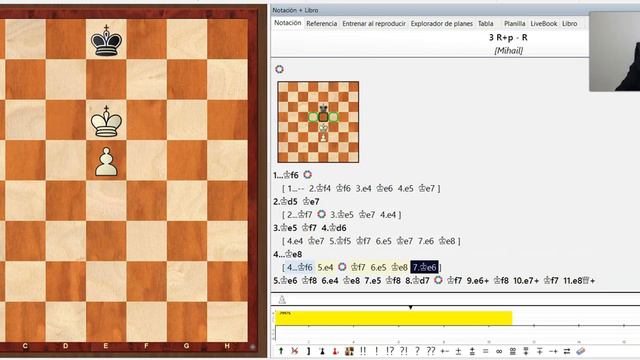The width and height of the screenshot is (640, 360).
Task: Open the Referencia tab
Action: pyautogui.click(x=322, y=24)
